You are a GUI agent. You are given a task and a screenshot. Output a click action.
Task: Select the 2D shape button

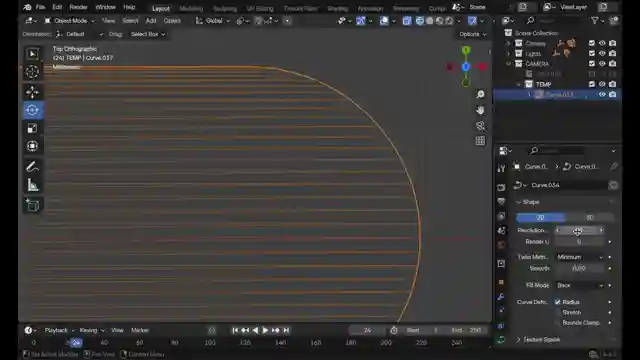(x=540, y=217)
